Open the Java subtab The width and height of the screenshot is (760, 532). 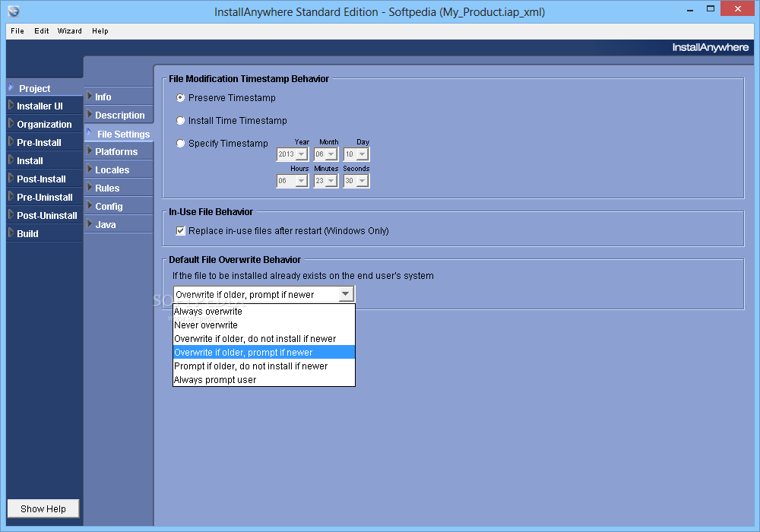119,224
